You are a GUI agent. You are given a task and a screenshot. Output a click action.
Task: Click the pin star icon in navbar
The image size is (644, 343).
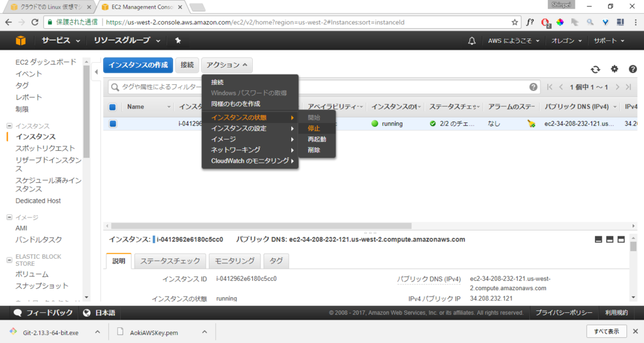(178, 40)
